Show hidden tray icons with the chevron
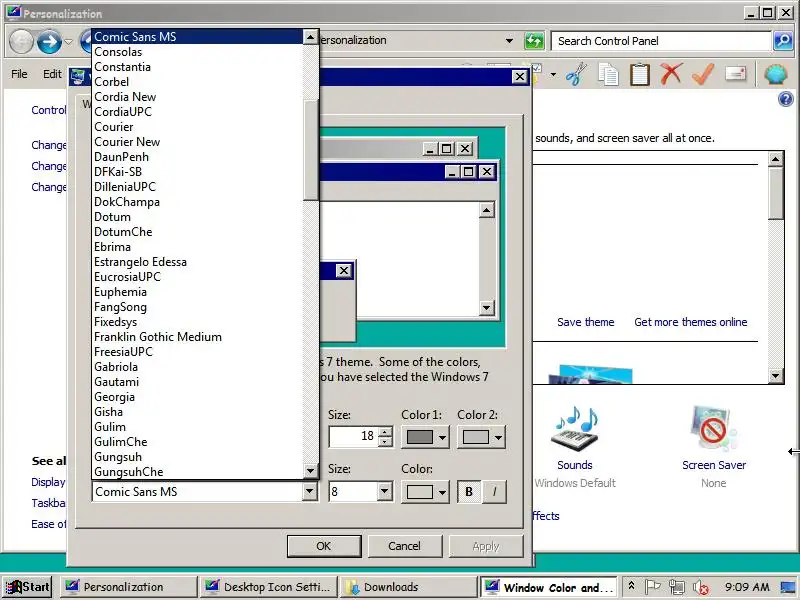The width and height of the screenshot is (800, 600). (631, 586)
